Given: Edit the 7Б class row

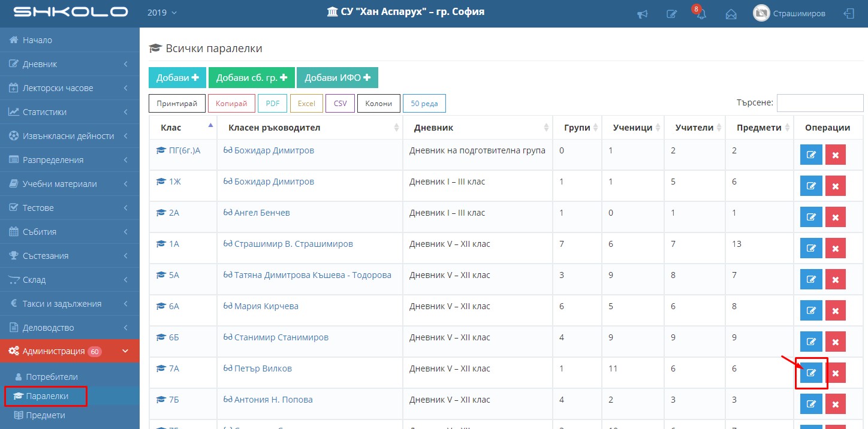Looking at the screenshot, I should [x=812, y=404].
